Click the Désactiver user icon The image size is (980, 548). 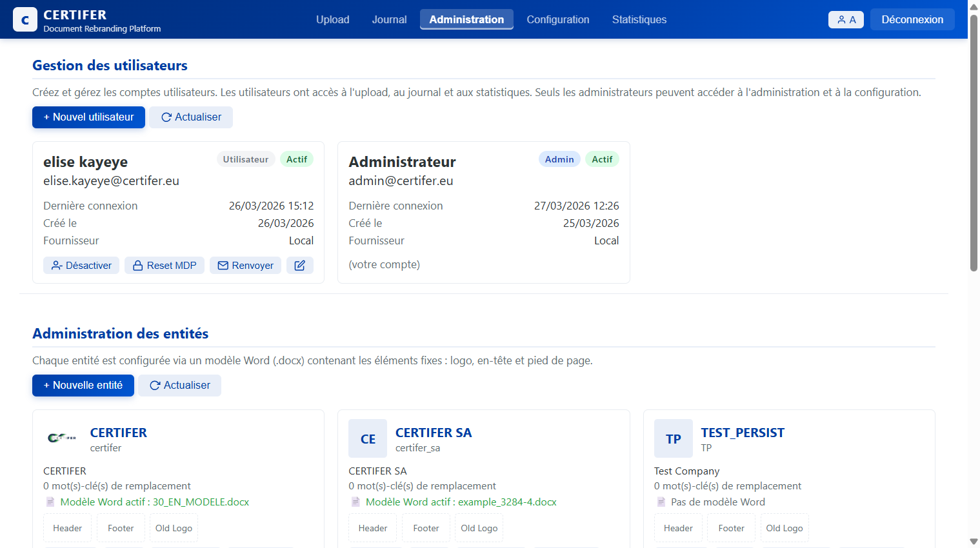pos(56,265)
